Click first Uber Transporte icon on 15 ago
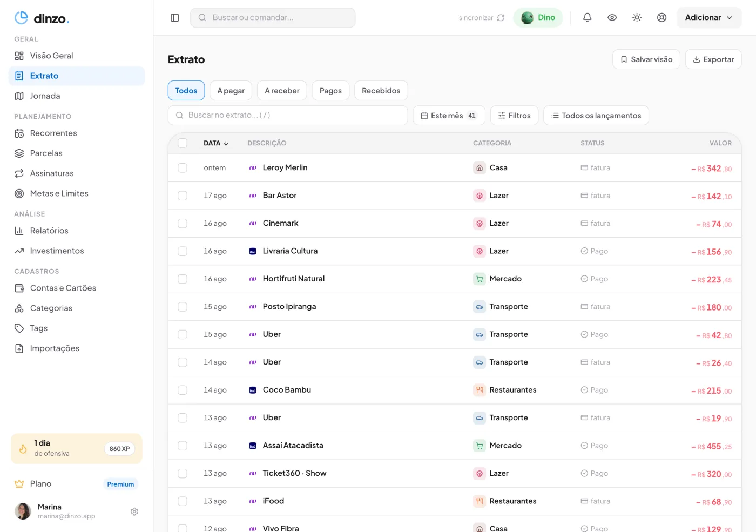Viewport: 756px width, 532px height. pyautogui.click(x=480, y=335)
